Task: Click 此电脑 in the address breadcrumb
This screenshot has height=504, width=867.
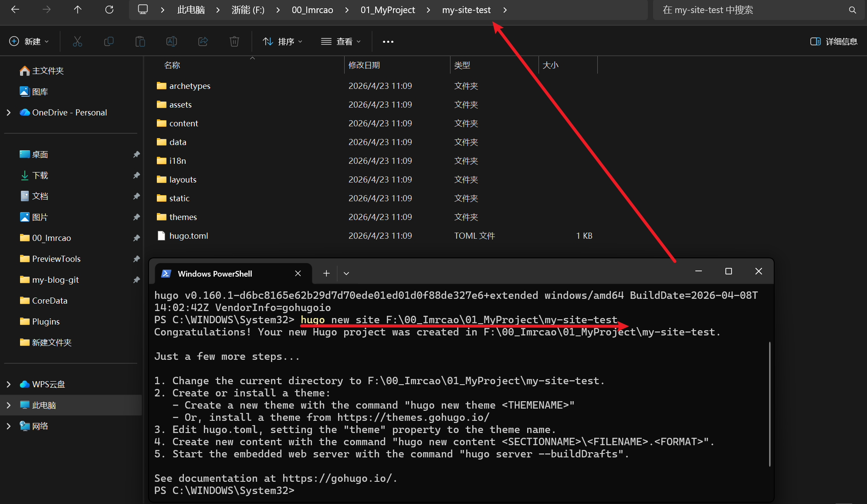Action: [191, 10]
